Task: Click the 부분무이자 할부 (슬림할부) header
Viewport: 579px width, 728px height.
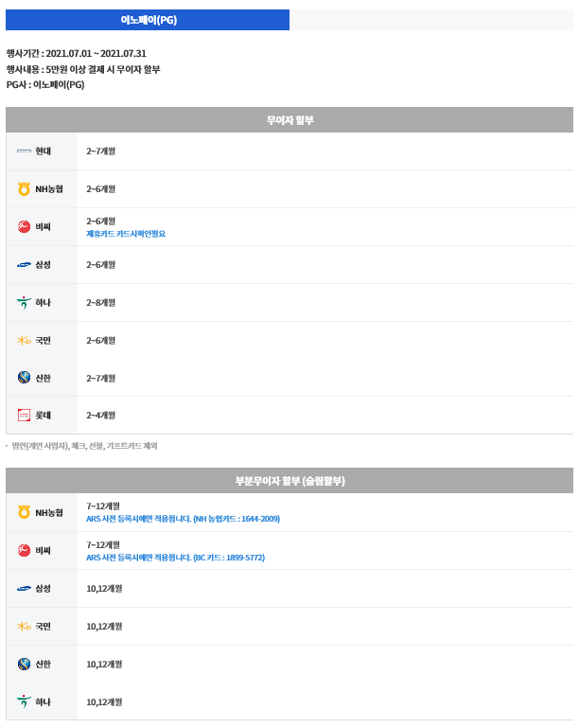Action: pyautogui.click(x=289, y=481)
